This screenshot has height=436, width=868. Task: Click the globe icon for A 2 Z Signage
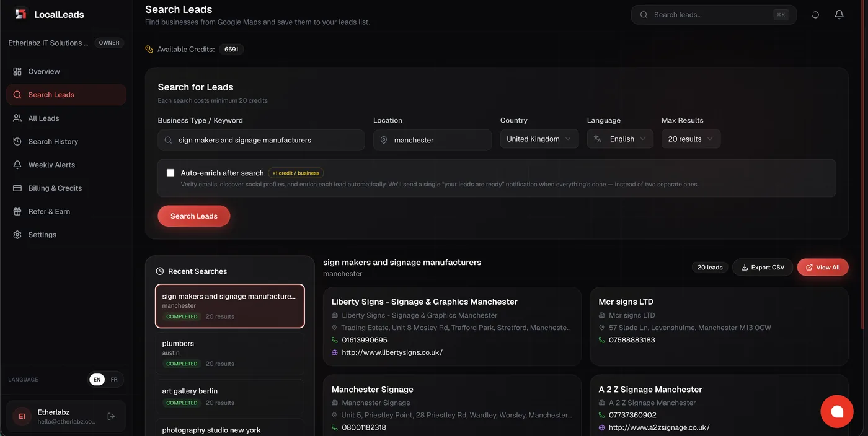[x=601, y=427]
